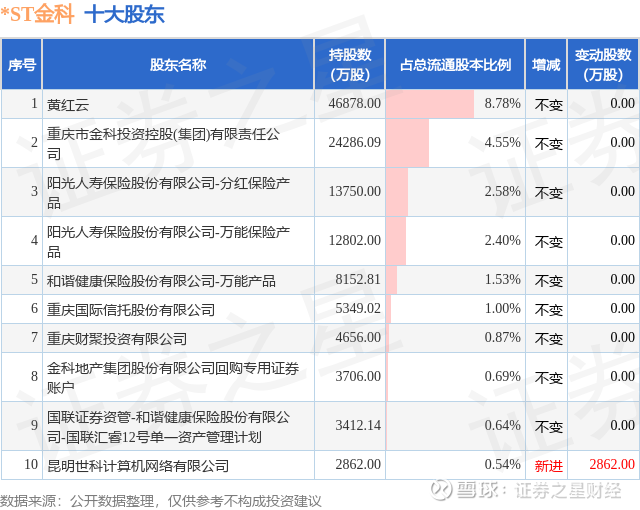Click the 变动股数(万股) column header
The width and height of the screenshot is (640, 510).
click(x=603, y=64)
